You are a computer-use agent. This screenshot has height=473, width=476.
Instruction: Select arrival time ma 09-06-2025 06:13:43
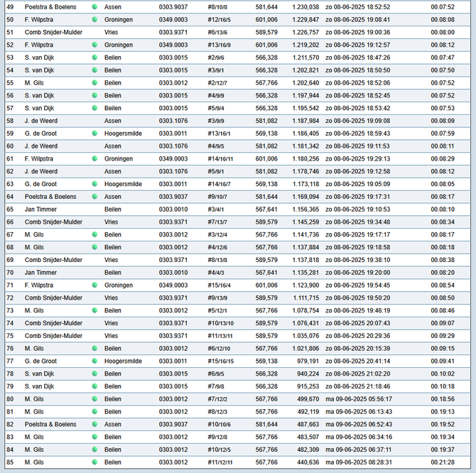359,412
